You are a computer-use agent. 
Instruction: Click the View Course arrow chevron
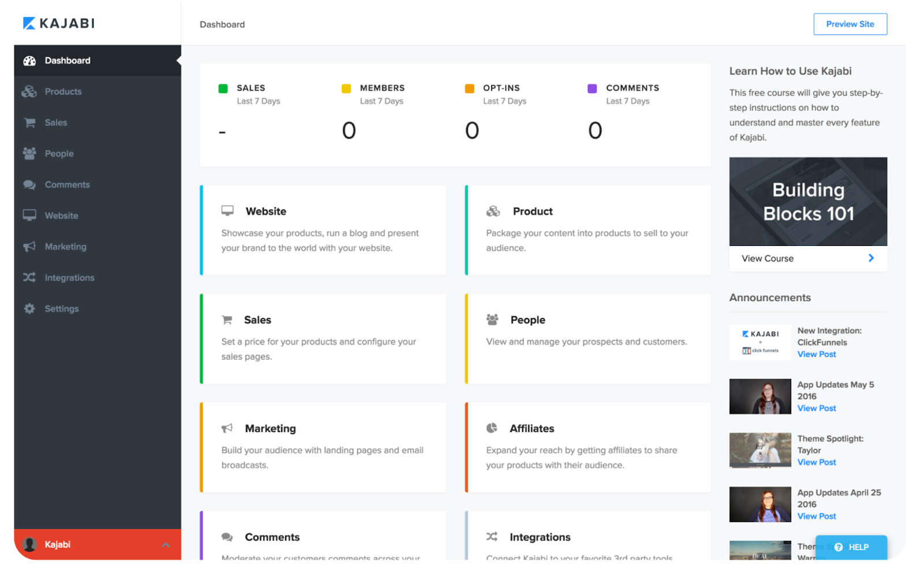click(x=871, y=258)
